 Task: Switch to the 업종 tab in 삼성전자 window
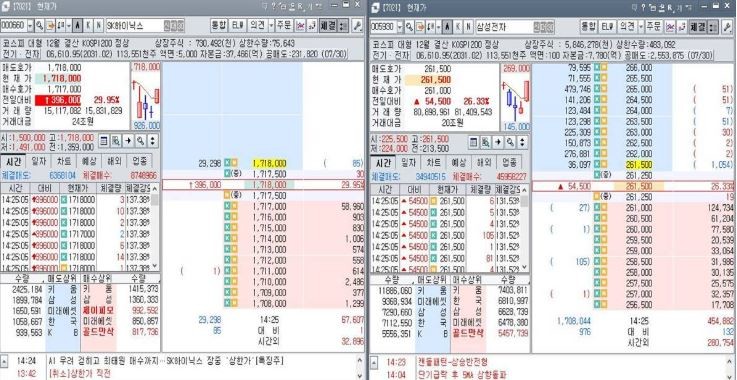point(509,163)
